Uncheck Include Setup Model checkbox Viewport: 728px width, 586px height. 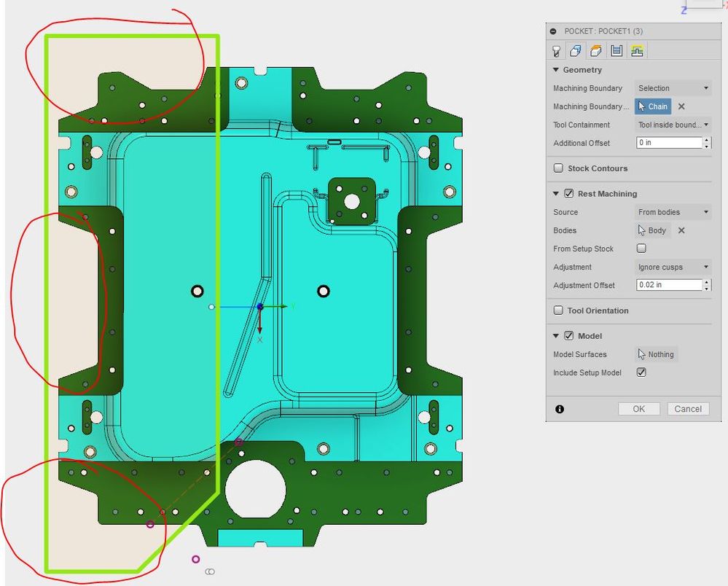point(641,372)
